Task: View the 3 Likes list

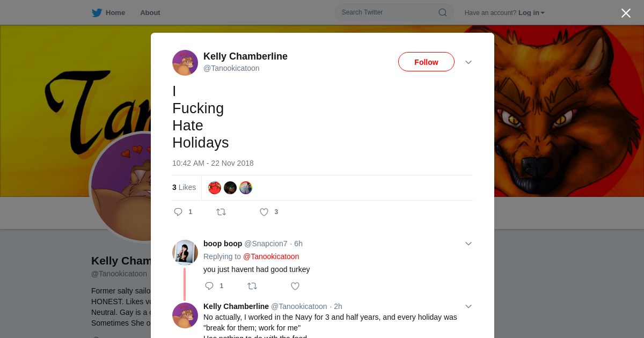Action: [184, 187]
